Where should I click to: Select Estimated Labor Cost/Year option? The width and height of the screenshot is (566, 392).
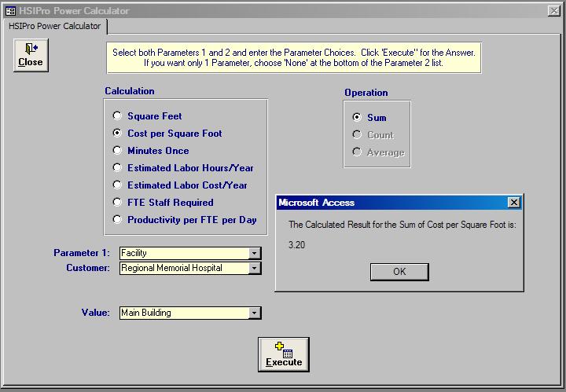click(x=180, y=185)
